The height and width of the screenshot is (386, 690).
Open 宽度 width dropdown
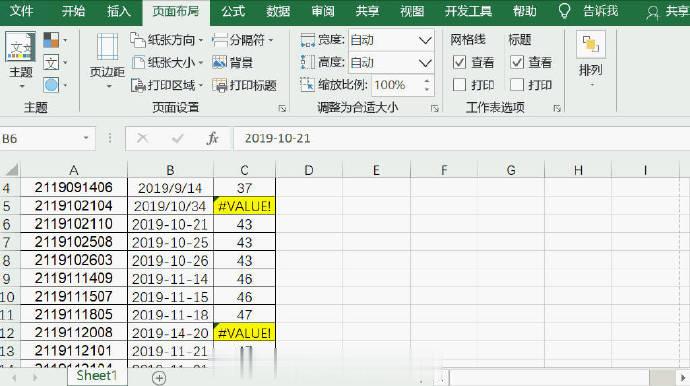tap(425, 40)
